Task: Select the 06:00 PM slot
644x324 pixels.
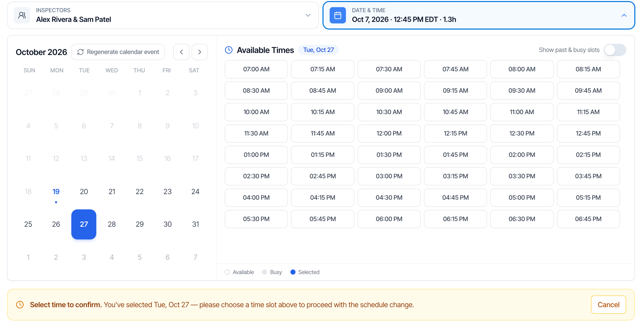Action: pos(389,219)
